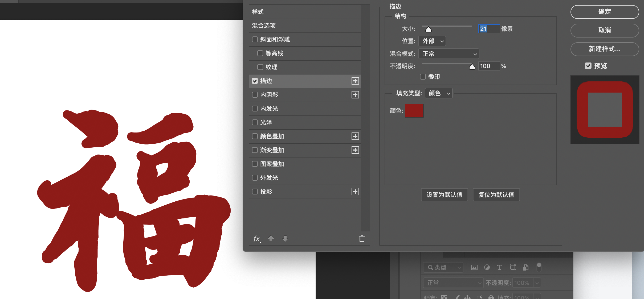Open the 混合模式 dropdown showing 正常
Viewport: 644px width, 299px height.
tap(449, 54)
